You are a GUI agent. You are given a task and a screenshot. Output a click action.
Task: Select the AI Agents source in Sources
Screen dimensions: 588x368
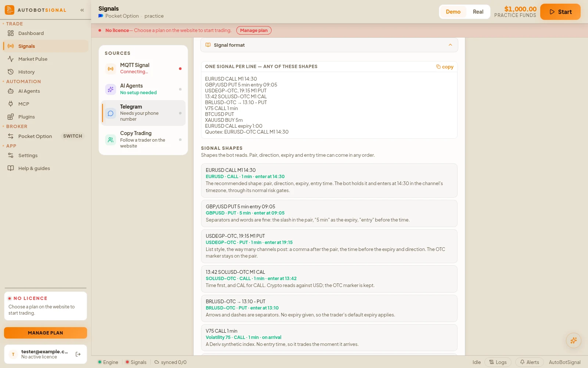click(143, 89)
